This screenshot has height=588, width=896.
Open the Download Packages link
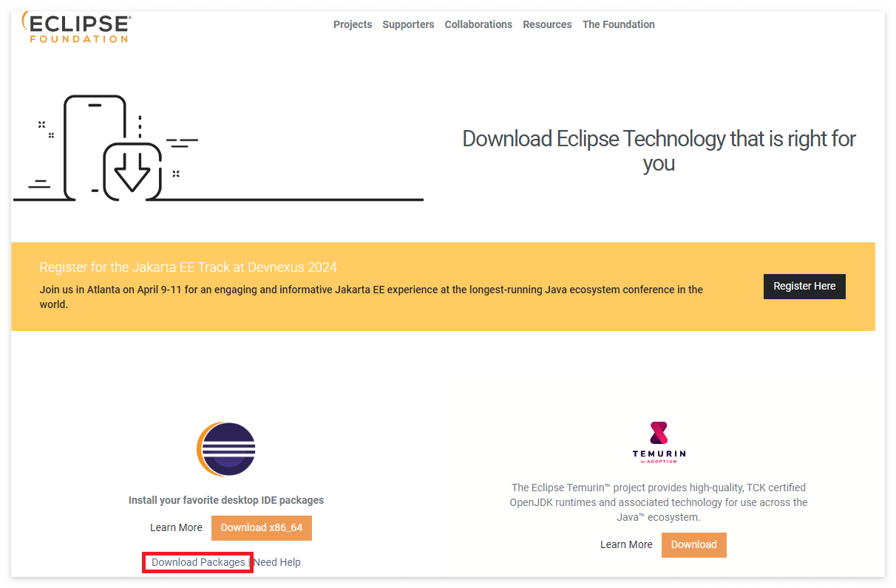(198, 563)
